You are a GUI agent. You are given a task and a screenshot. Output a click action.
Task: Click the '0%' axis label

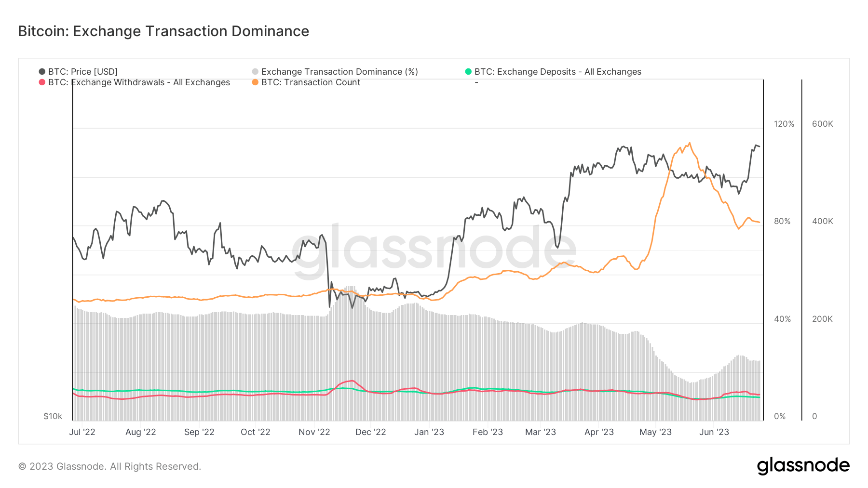[x=780, y=416]
